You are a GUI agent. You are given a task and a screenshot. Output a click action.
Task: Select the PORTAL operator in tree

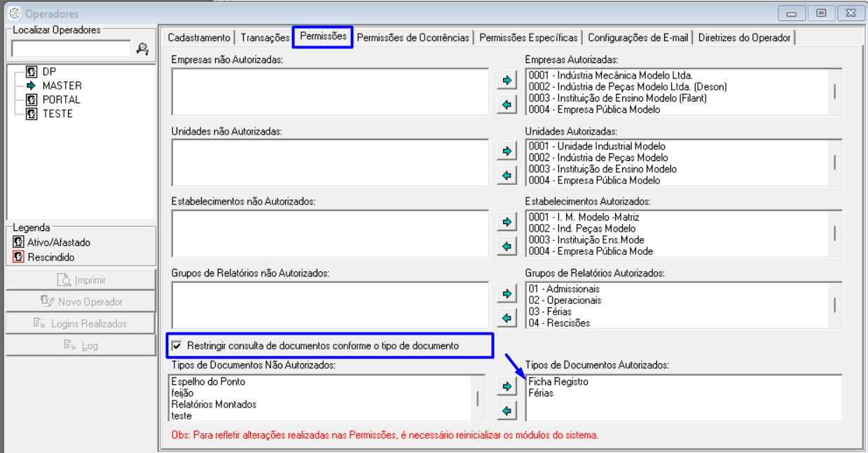61,99
